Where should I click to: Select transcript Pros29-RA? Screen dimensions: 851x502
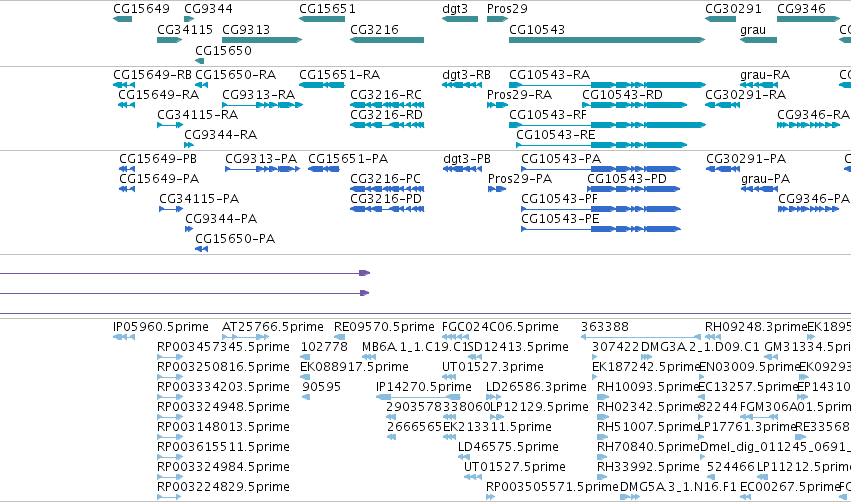click(x=519, y=95)
